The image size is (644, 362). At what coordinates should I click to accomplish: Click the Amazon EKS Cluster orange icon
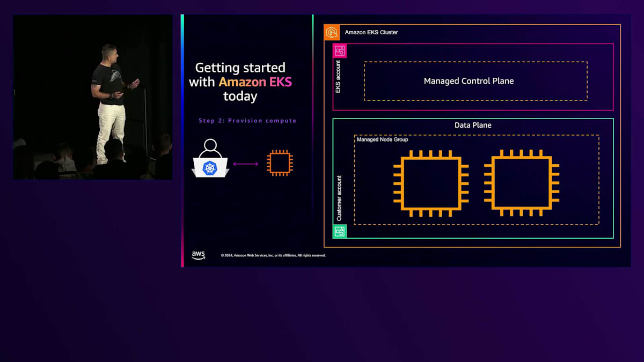(332, 32)
